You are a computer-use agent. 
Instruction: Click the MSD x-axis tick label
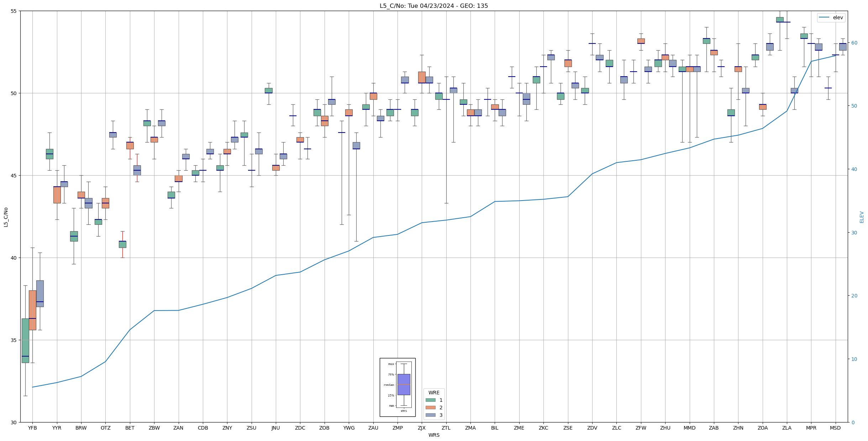(x=835, y=428)
